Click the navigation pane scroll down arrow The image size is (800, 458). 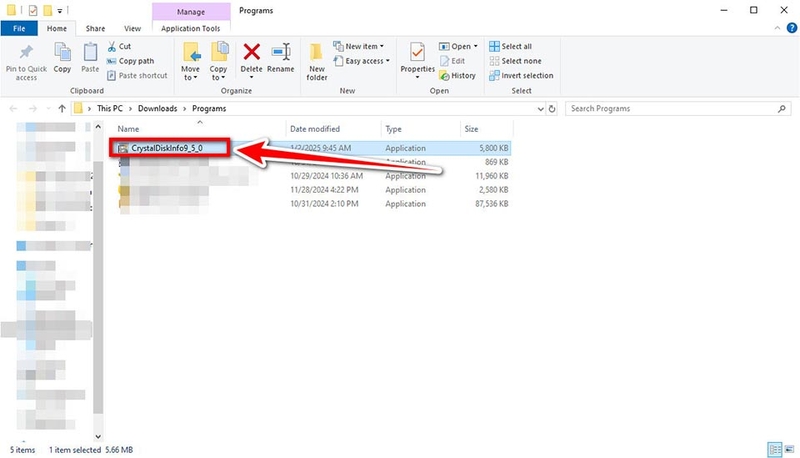coord(98,437)
